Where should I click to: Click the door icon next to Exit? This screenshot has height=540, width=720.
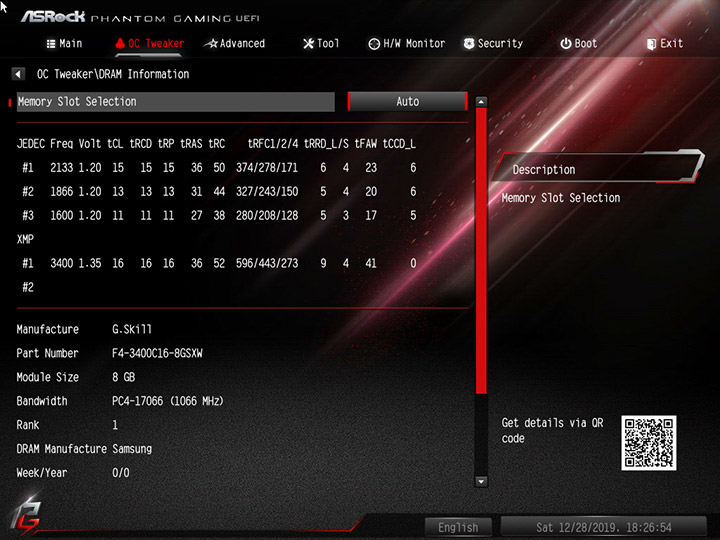pos(651,44)
